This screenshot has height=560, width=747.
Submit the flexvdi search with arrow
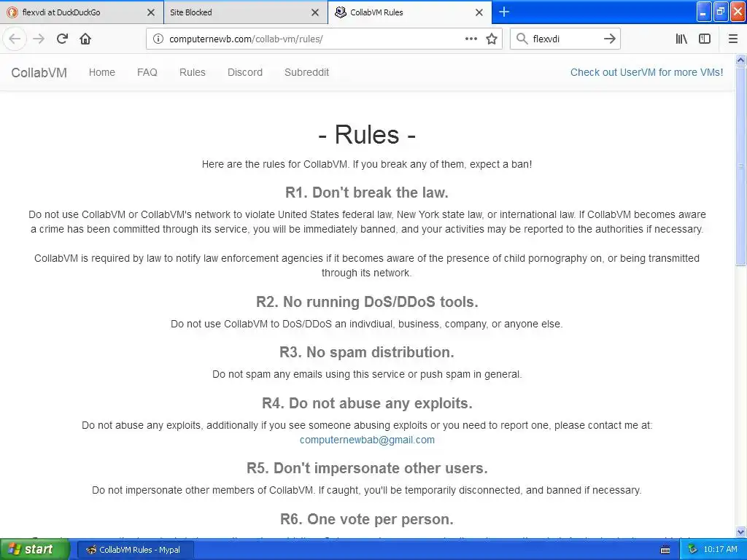pyautogui.click(x=610, y=39)
